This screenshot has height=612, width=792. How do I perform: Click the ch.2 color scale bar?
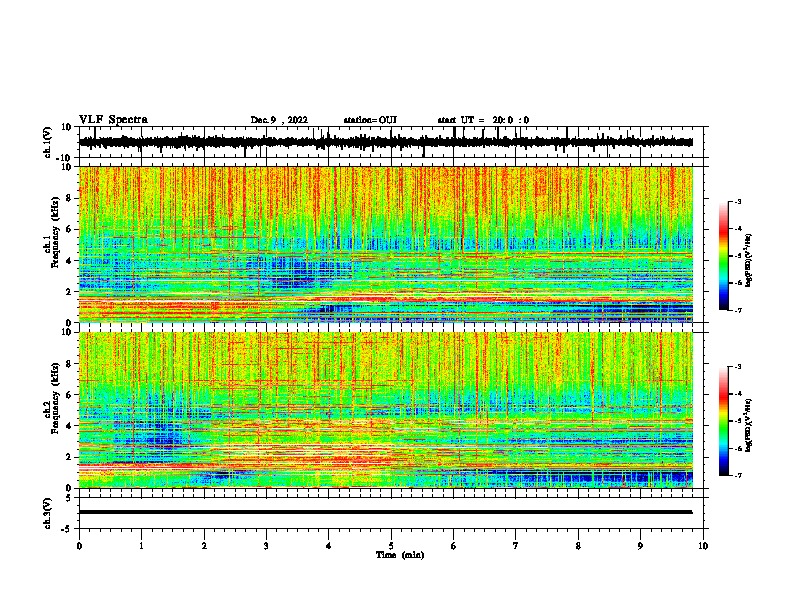point(723,421)
